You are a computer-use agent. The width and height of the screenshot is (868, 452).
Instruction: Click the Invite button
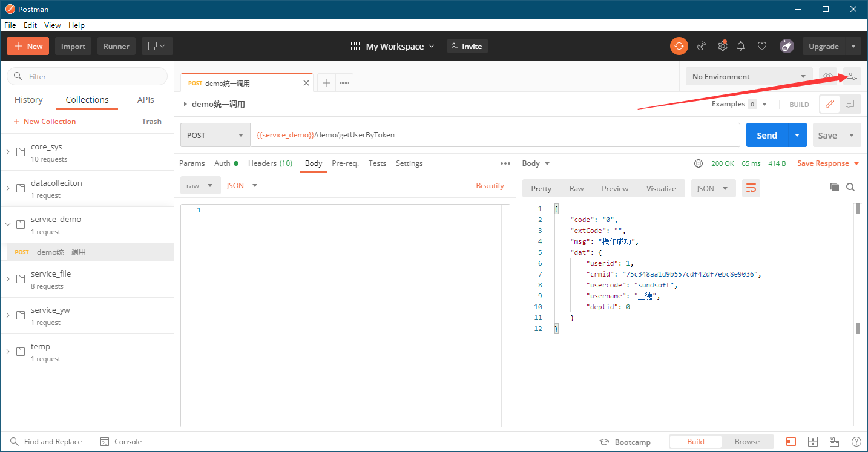point(467,46)
